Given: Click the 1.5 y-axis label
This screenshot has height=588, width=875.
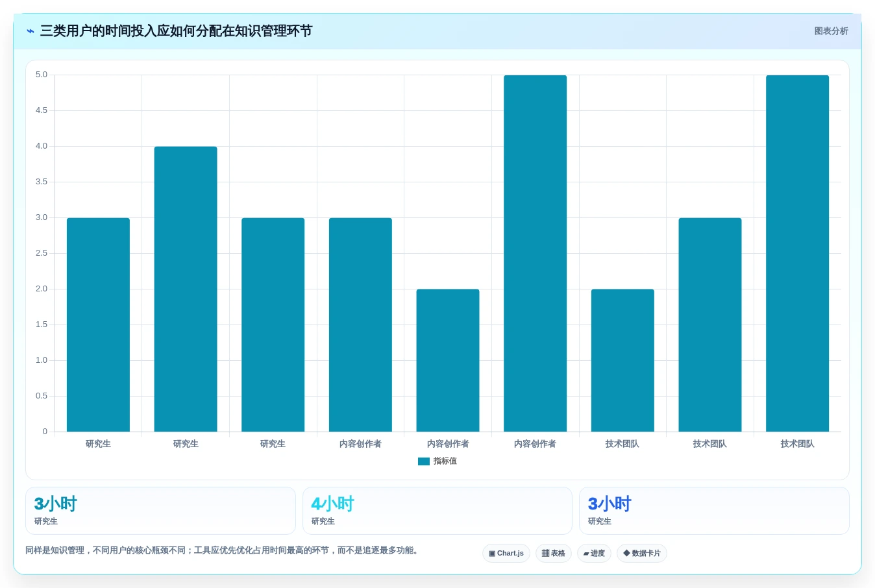Looking at the screenshot, I should 42,325.
